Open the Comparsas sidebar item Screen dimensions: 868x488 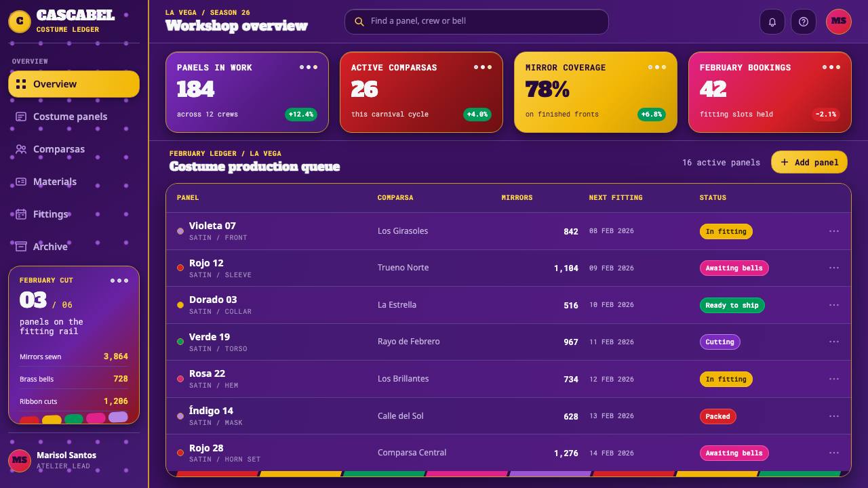coord(74,149)
